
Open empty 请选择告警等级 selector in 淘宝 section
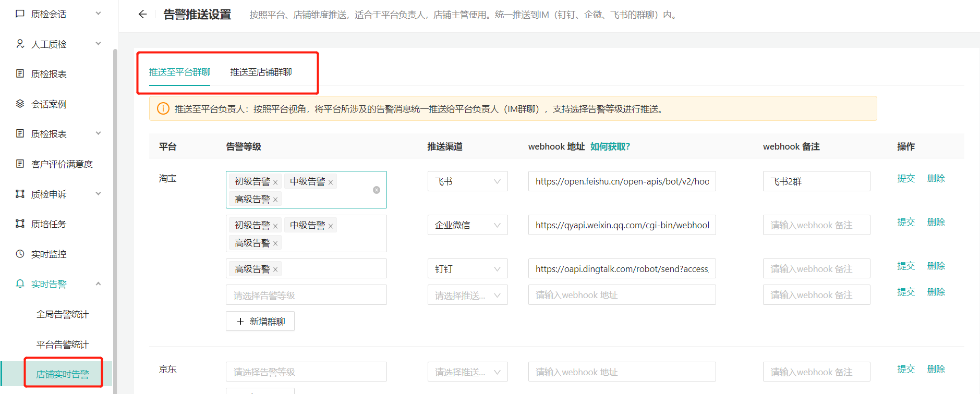pos(306,295)
